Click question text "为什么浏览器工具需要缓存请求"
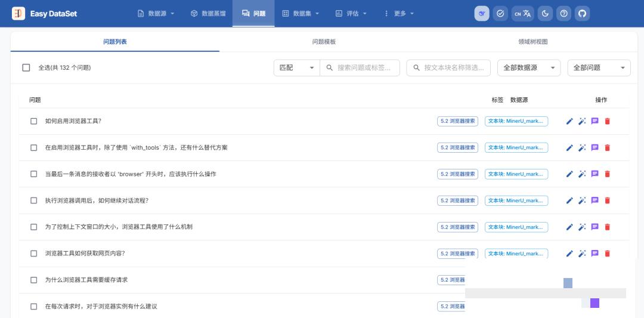The image size is (644, 318). click(86, 280)
